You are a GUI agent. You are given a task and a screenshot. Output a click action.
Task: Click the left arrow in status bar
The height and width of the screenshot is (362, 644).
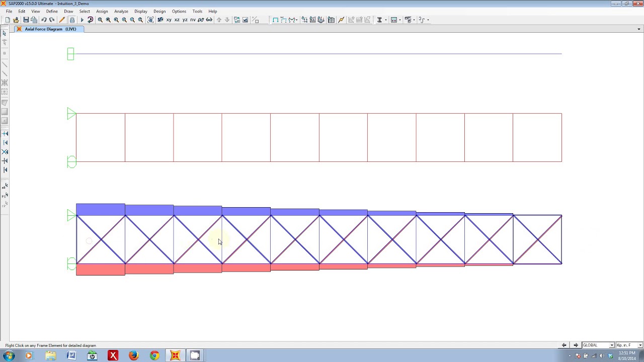click(564, 345)
